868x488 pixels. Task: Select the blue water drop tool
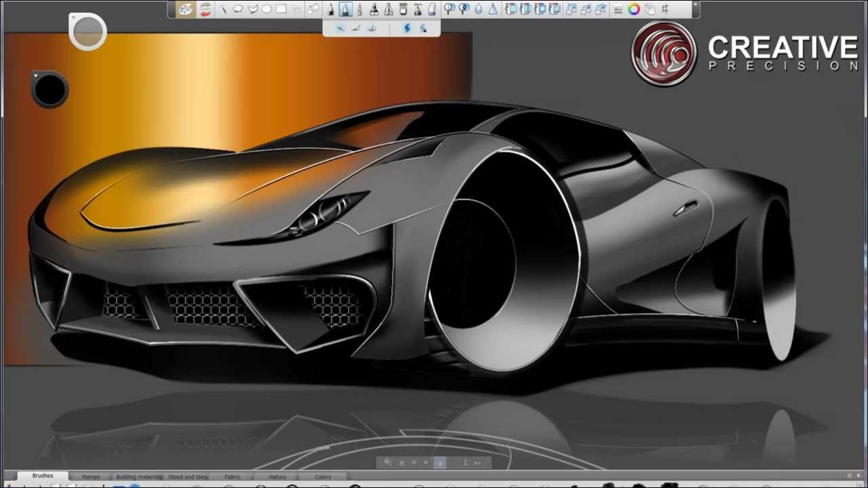point(479,9)
